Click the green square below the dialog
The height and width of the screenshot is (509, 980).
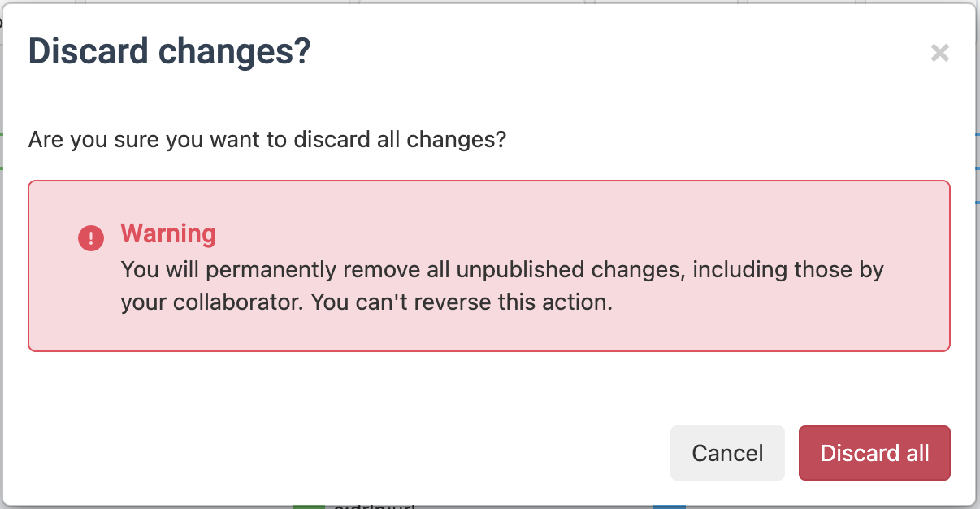point(309,506)
